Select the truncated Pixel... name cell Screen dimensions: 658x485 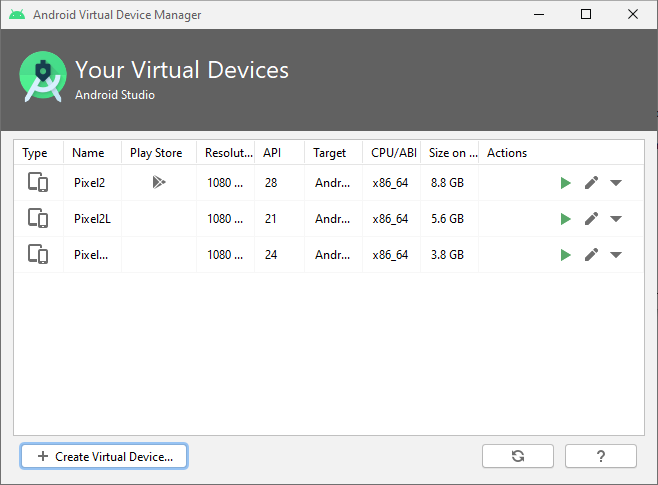click(x=92, y=255)
